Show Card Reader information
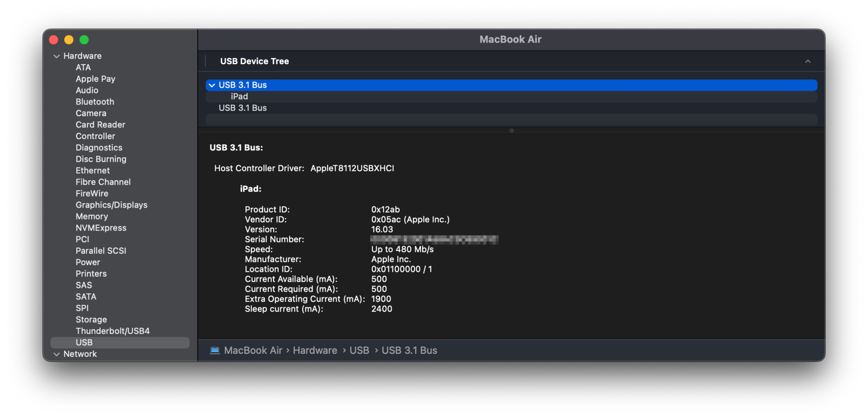 (100, 125)
